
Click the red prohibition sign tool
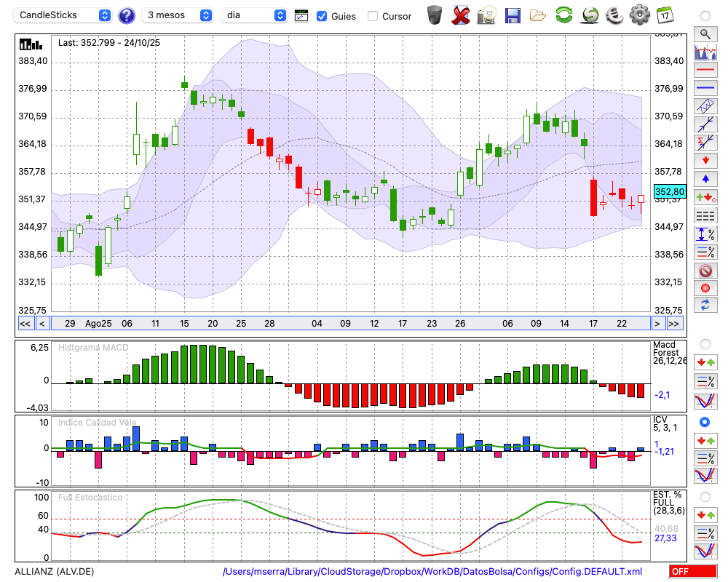705,271
